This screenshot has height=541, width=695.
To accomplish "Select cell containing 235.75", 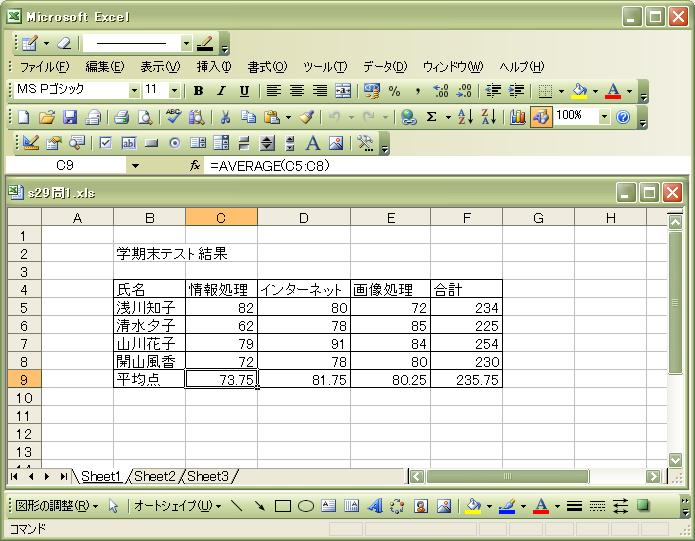I will [x=466, y=380].
